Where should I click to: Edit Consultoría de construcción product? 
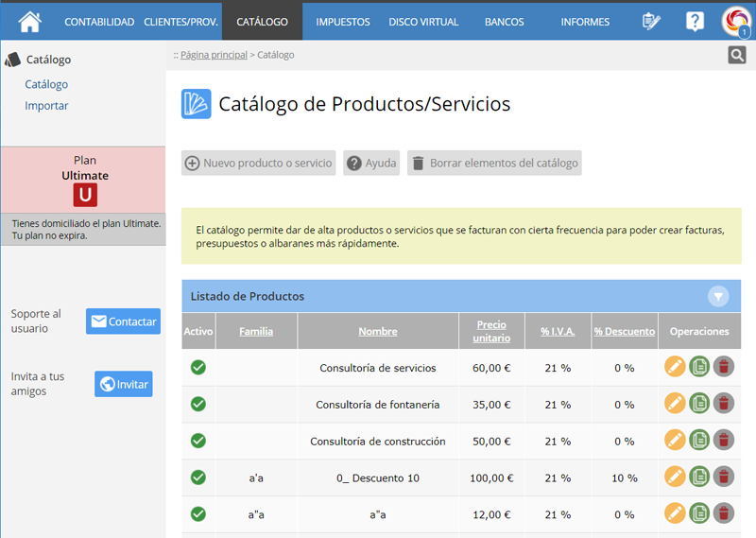tap(675, 440)
